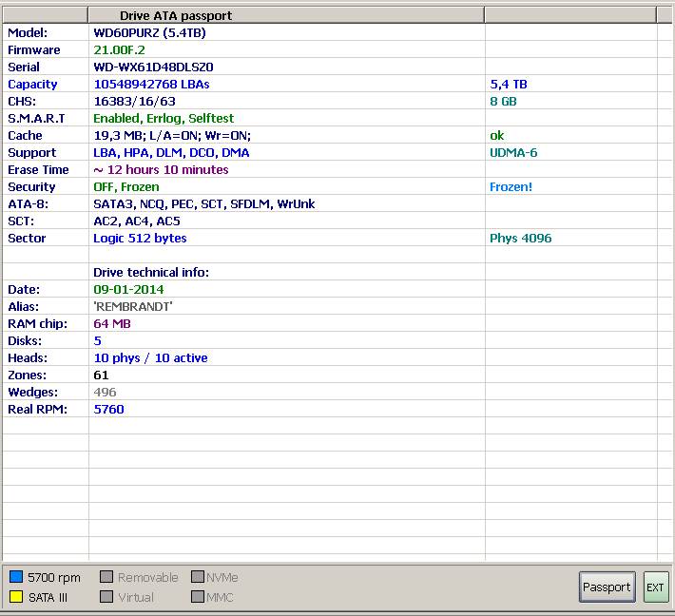Select Support value LBA, HPA, DLM, DCO, DMA
Viewport: 675px width, 616px height.
tap(171, 153)
